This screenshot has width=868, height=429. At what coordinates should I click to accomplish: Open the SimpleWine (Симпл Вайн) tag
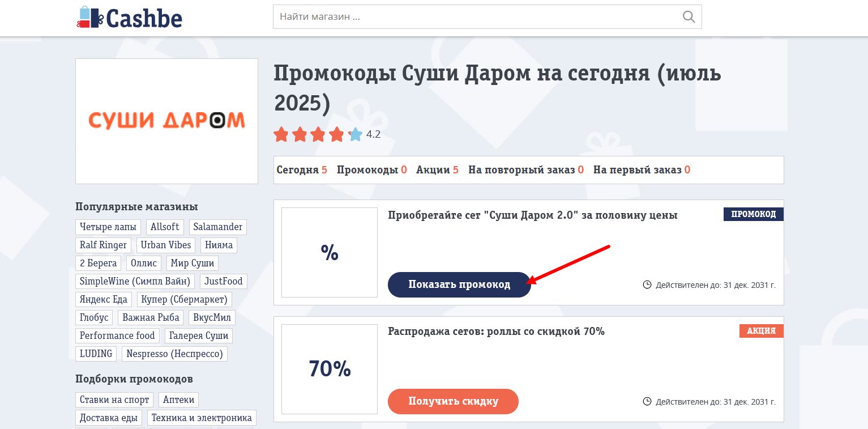135,281
